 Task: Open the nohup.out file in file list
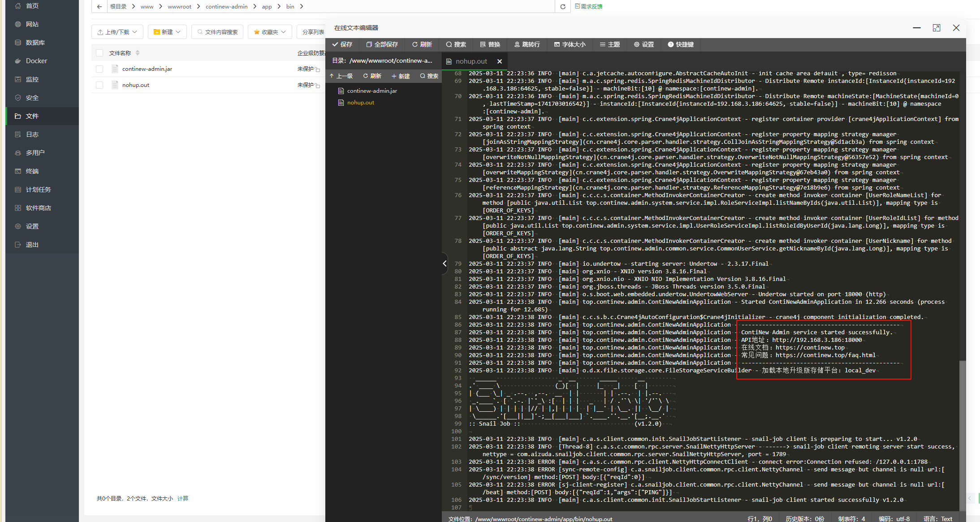(136, 85)
